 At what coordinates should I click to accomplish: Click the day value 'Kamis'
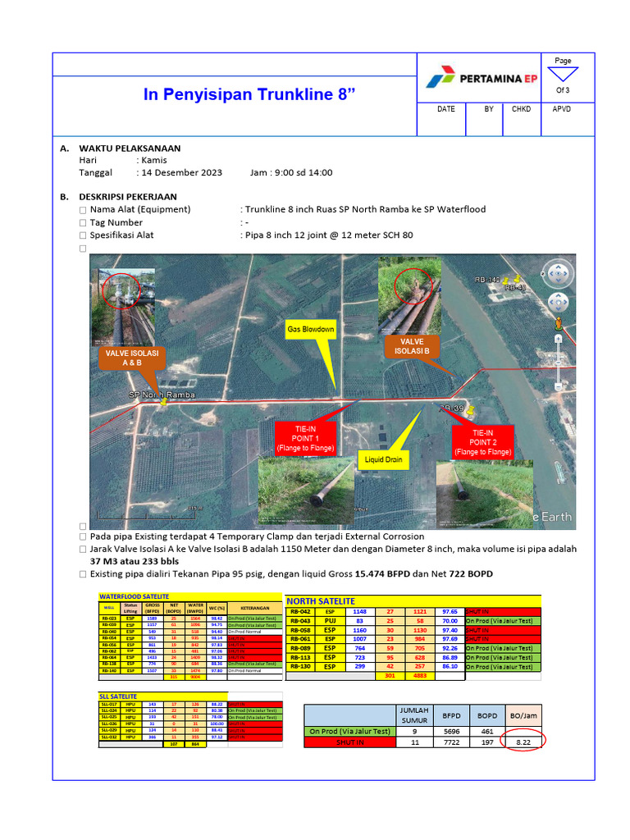point(154,160)
